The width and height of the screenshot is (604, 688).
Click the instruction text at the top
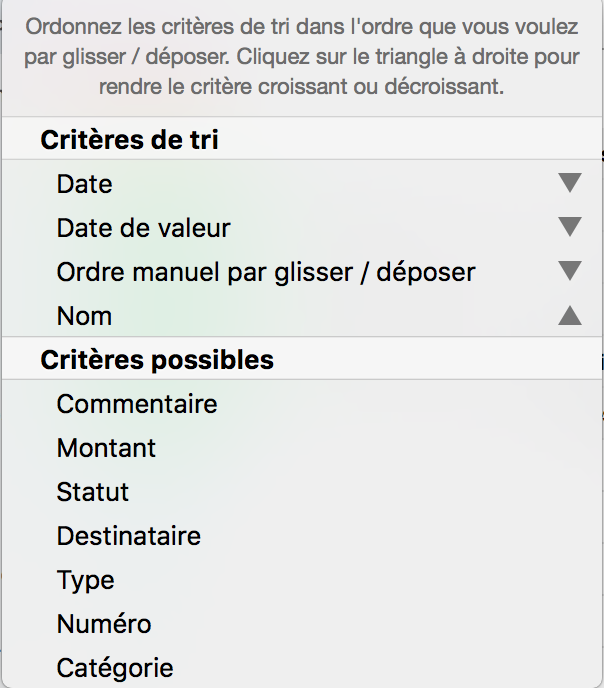coord(302,56)
